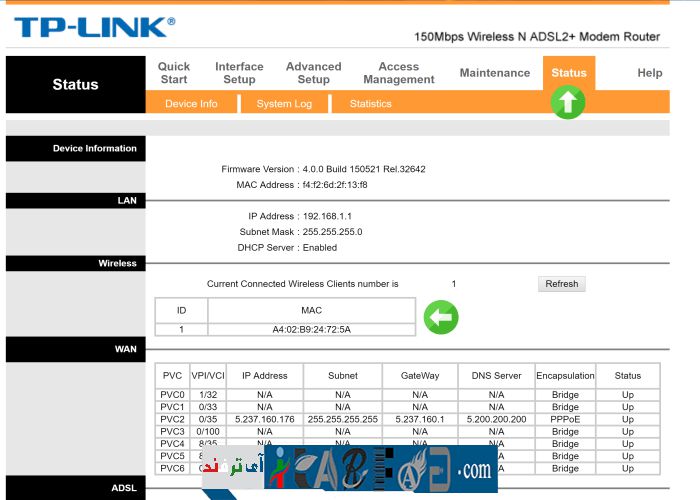
Task: Open the Quick Start tab
Action: coord(174,73)
